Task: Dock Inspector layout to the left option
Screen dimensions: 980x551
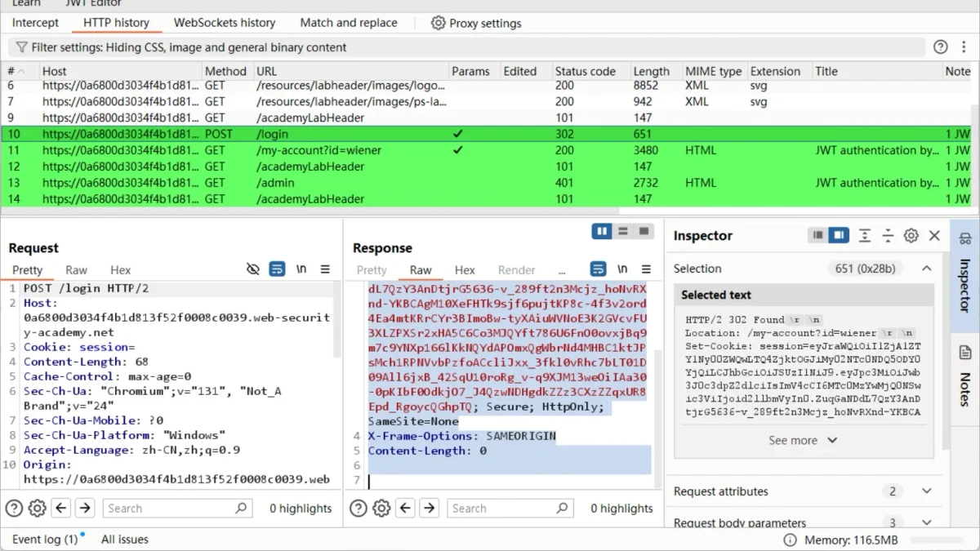Action: coord(817,236)
